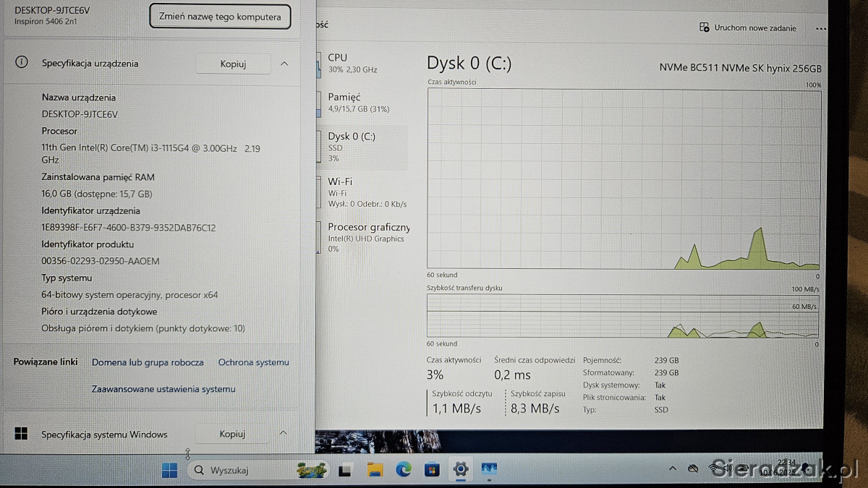Image resolution: width=868 pixels, height=488 pixels.
Task: Click the disk Czas aktywności graph
Action: pos(624,179)
